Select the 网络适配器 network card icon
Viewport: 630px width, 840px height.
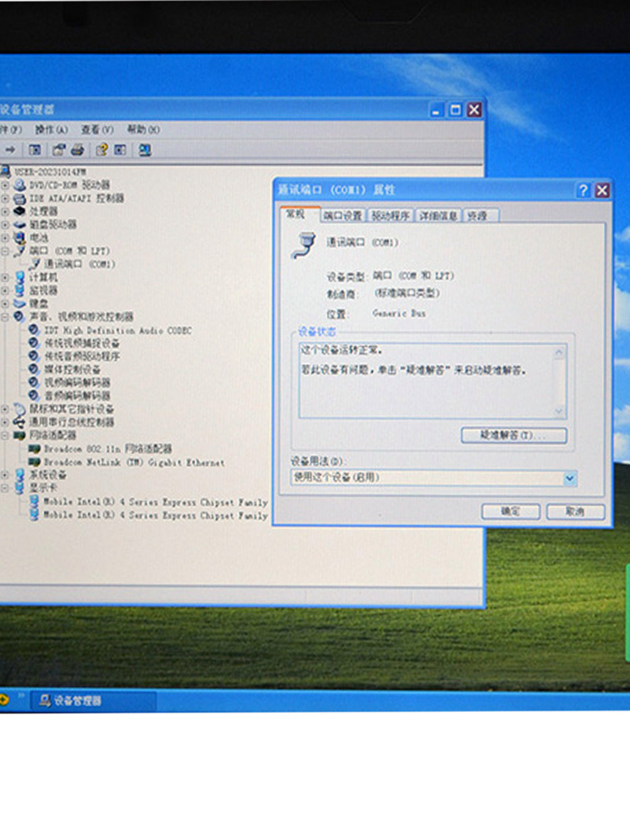point(20,435)
